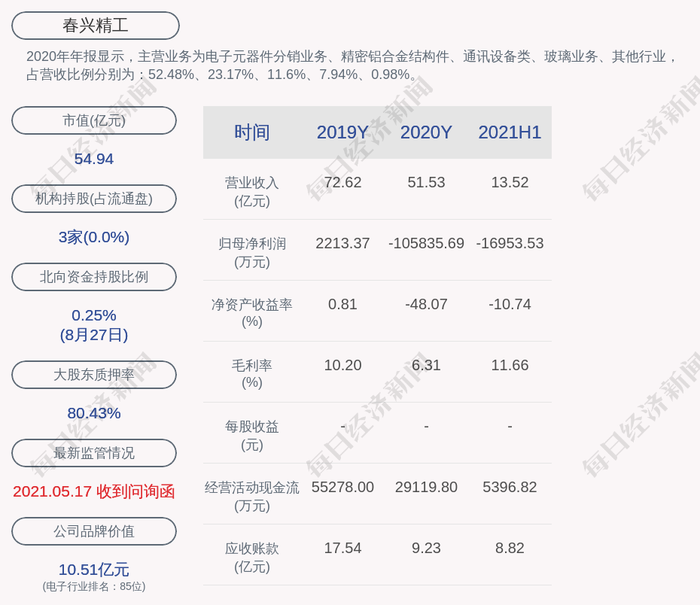This screenshot has width=700, height=605.
Task: Click the 2020年年报显示 description first line
Action: [352, 56]
